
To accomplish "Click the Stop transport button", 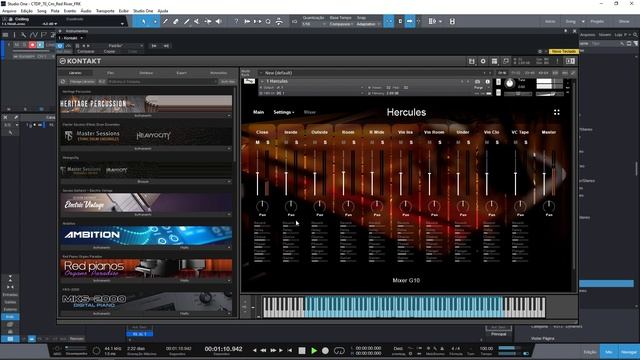I will [302, 350].
